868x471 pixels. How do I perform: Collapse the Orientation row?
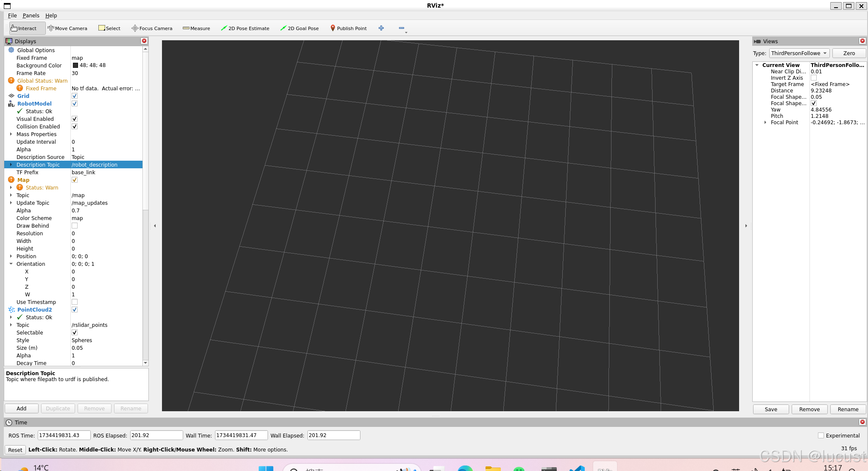pos(11,264)
